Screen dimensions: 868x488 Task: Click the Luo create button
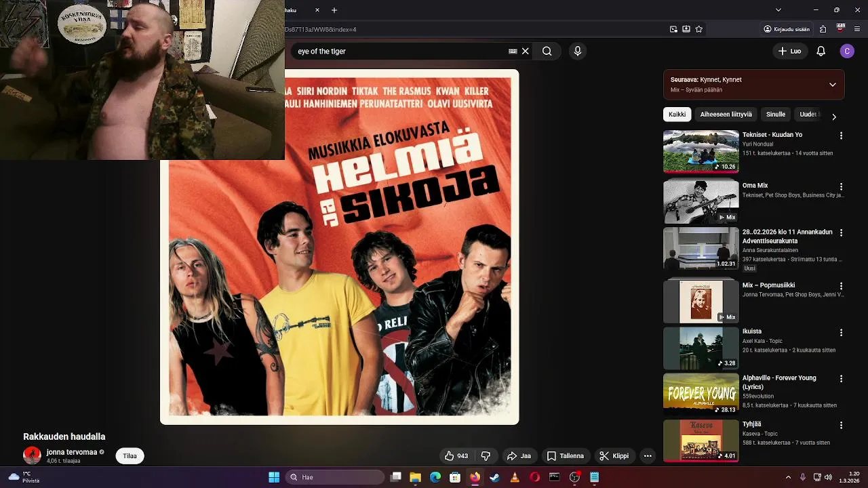click(789, 51)
